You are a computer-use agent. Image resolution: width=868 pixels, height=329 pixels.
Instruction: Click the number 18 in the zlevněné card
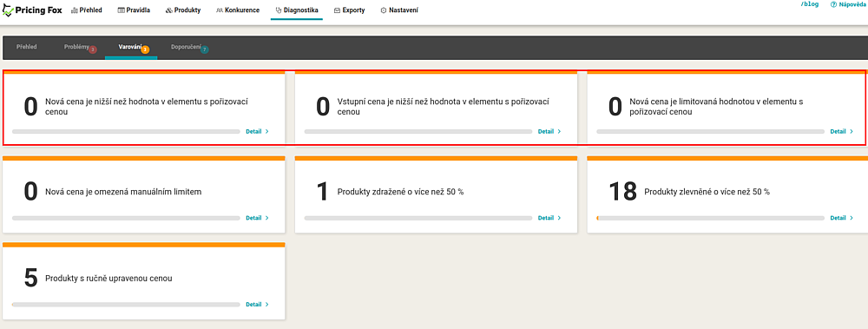tap(622, 192)
